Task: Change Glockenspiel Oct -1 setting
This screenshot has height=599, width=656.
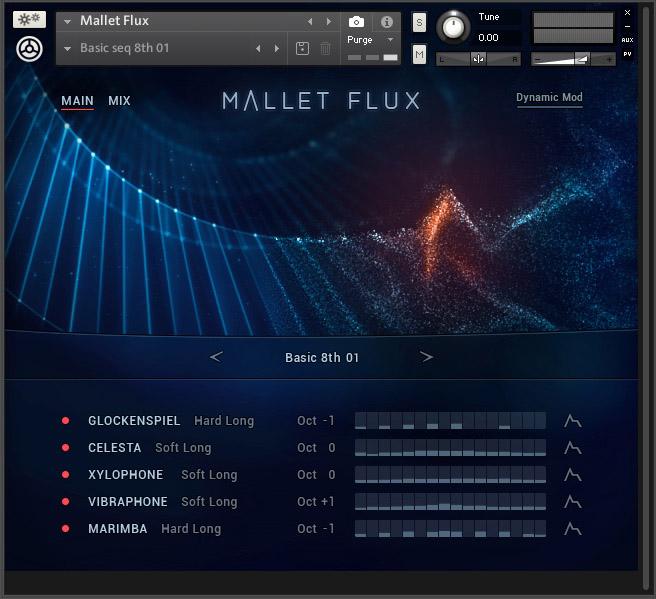Action: coord(316,421)
